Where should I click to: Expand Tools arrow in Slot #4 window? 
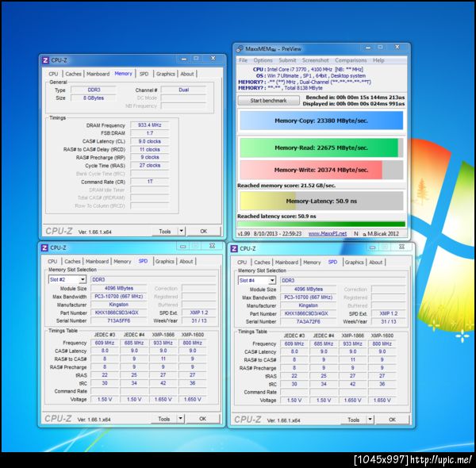tap(370, 420)
